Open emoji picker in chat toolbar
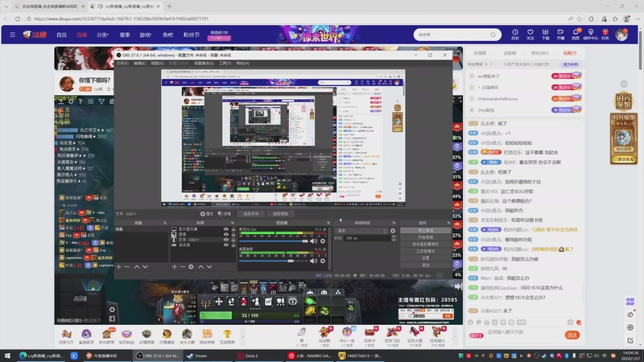This screenshot has width=644, height=362. 471,323
